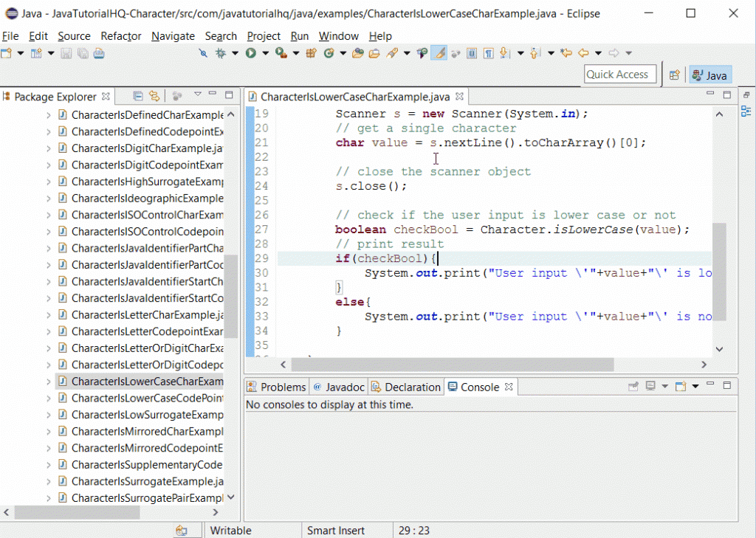Click the Run external tools icon
756x538 pixels.
(x=281, y=53)
